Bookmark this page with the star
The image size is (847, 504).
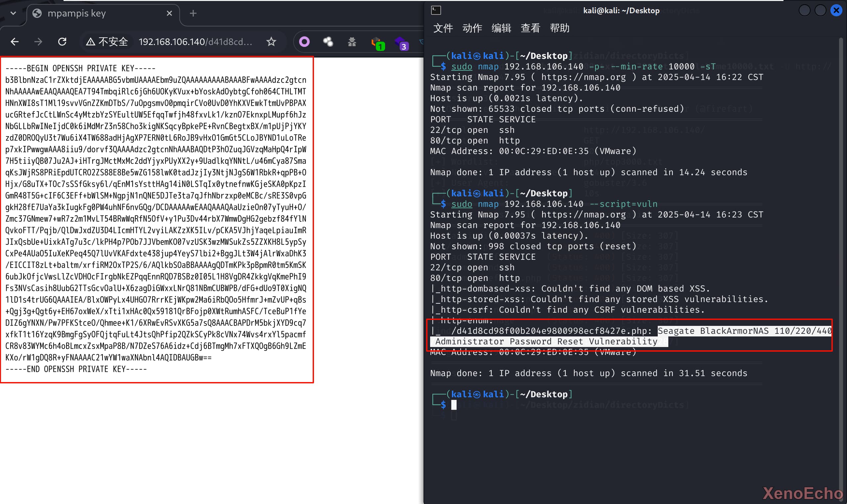[x=271, y=42]
